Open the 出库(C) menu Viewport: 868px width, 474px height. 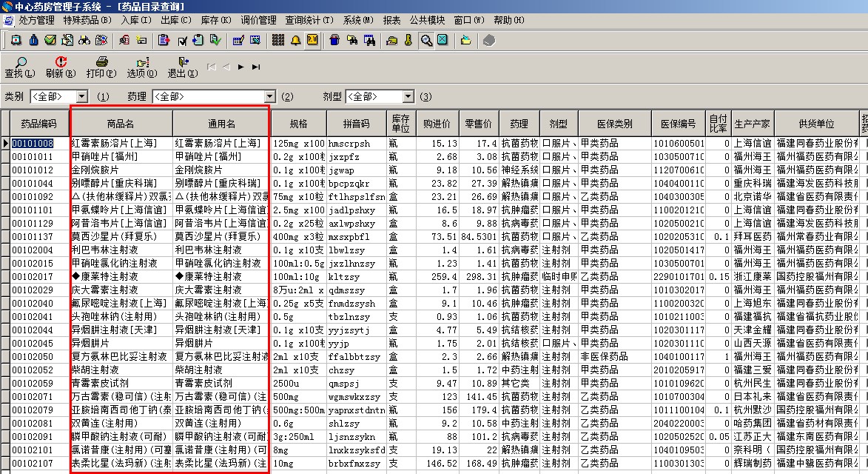coord(176,20)
